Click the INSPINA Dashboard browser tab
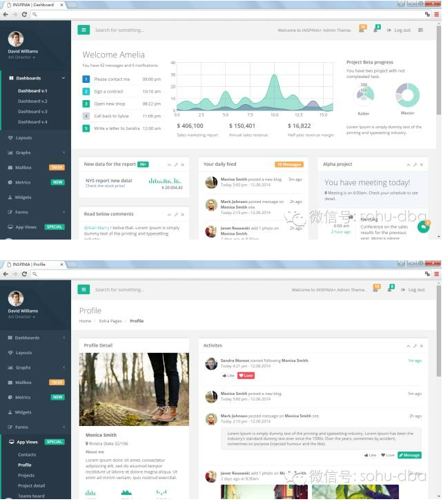Screen dimensions: 443x504 point(34,5)
